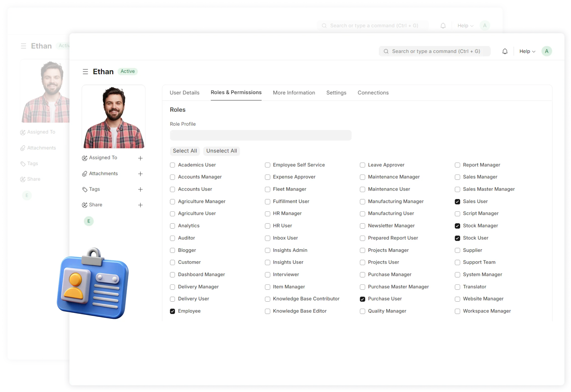Click the notification bell icon
The width and height of the screenshot is (571, 392).
(505, 51)
